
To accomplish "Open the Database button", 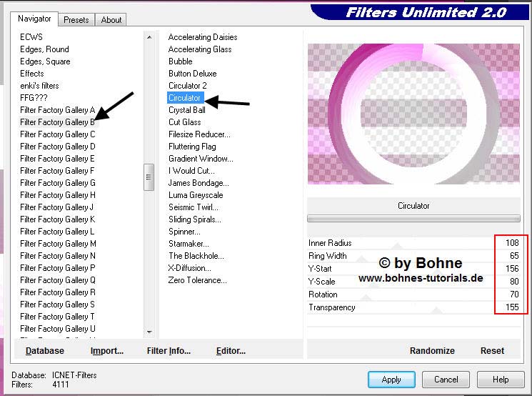I will (45, 351).
